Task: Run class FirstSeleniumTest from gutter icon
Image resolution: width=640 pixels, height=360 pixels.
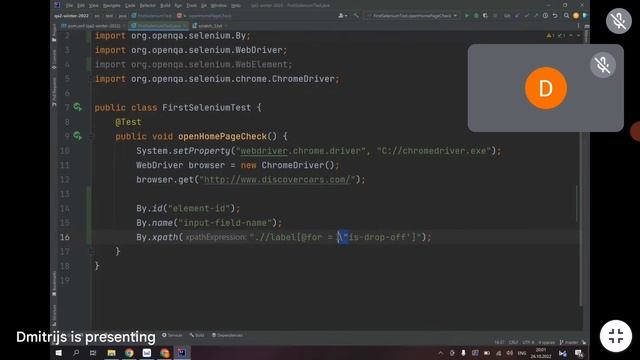Action: 78,107
